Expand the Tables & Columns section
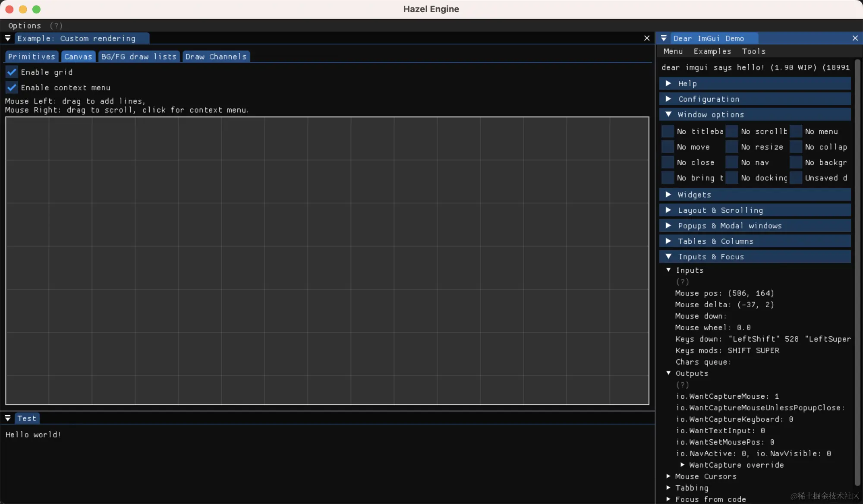The height and width of the screenshot is (504, 863). pyautogui.click(x=755, y=241)
